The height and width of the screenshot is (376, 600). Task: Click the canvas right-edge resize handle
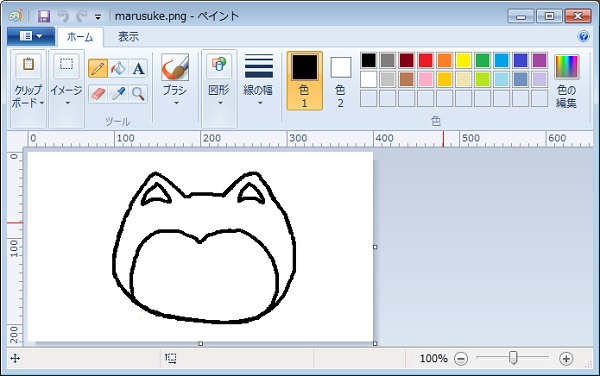(x=375, y=247)
